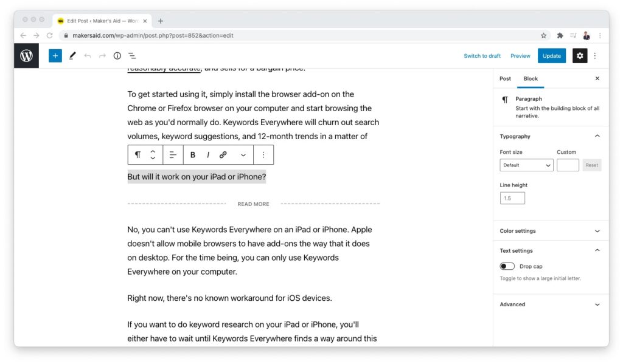Toggle the Drop cap switch
623x364 pixels.
(x=507, y=266)
